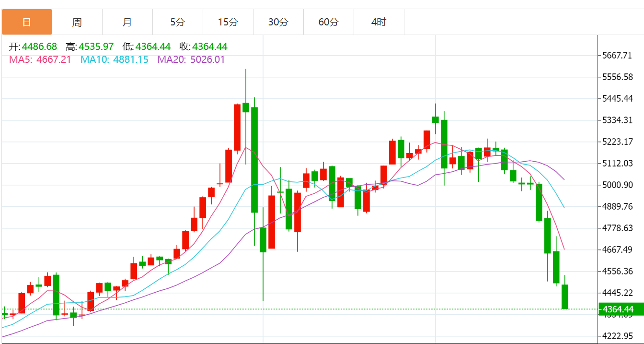
Task: Click the 4778.63 price axis label
Action: click(x=618, y=228)
